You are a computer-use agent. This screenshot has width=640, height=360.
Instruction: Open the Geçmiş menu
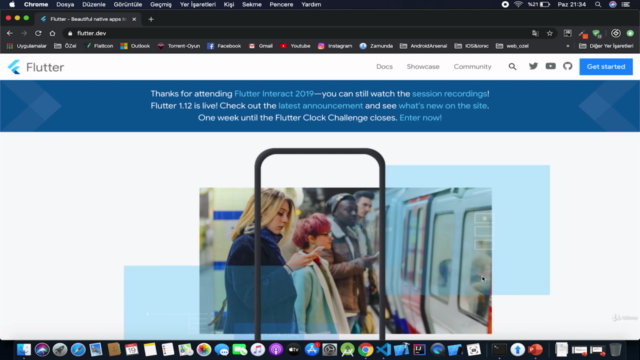[161, 4]
